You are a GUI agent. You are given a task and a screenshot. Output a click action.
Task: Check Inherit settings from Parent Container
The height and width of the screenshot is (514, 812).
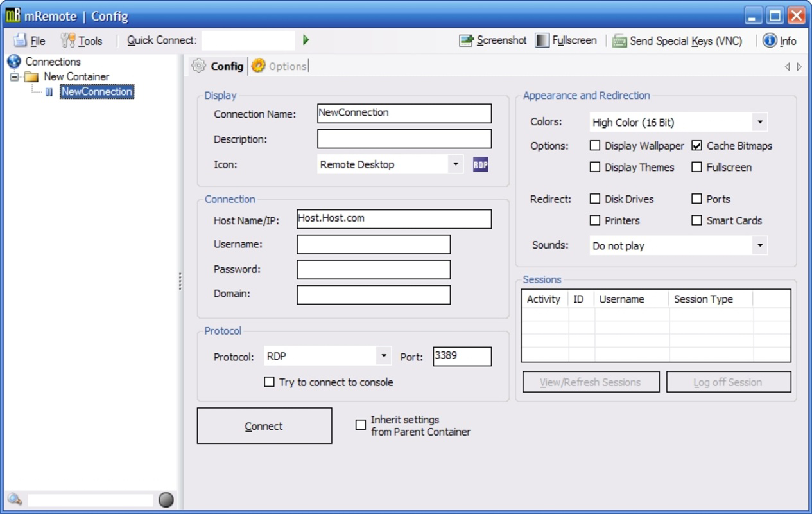click(361, 425)
